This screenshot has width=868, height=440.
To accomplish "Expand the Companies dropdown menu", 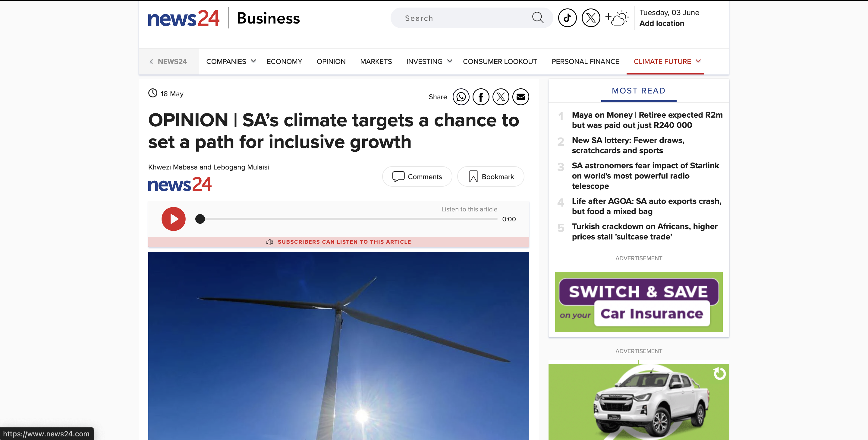I will [x=254, y=61].
